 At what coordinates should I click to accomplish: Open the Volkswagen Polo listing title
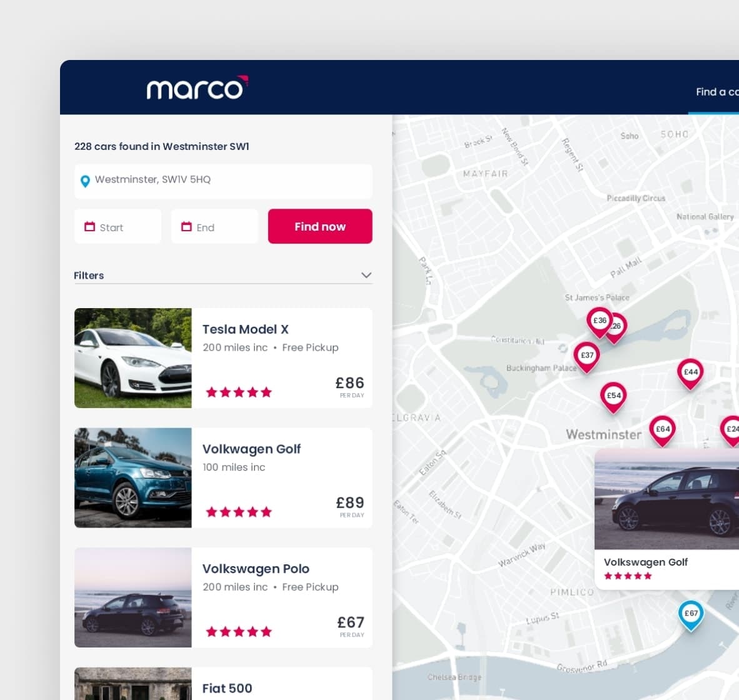(x=256, y=569)
